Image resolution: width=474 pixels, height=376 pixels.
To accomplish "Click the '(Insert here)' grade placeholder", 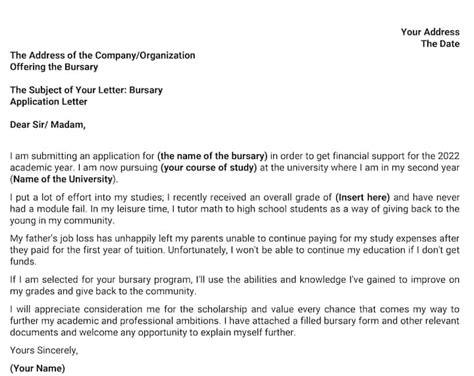I will coord(363,197).
